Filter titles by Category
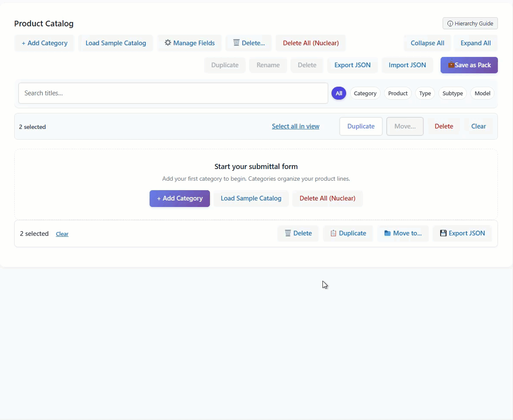The image size is (513, 420). click(365, 93)
